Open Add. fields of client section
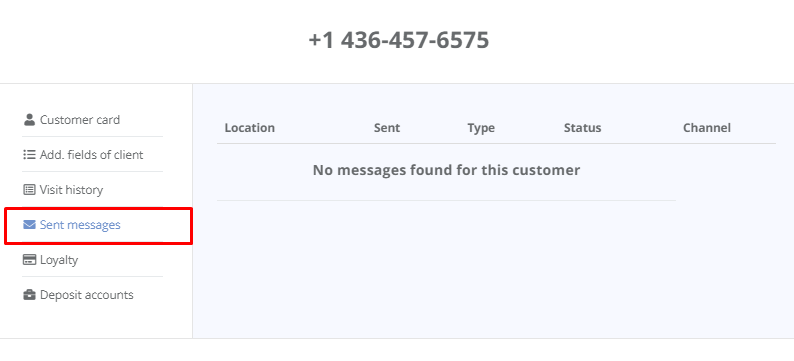 pos(92,155)
